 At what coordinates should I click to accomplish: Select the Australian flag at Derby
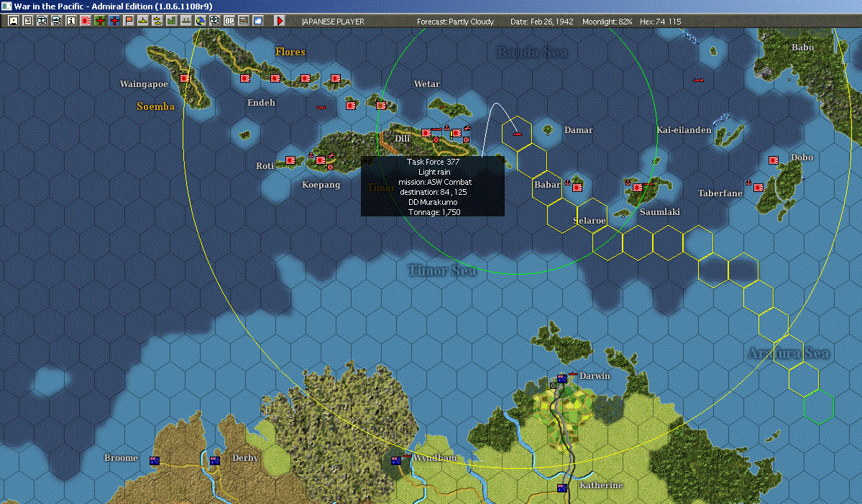coord(215,461)
